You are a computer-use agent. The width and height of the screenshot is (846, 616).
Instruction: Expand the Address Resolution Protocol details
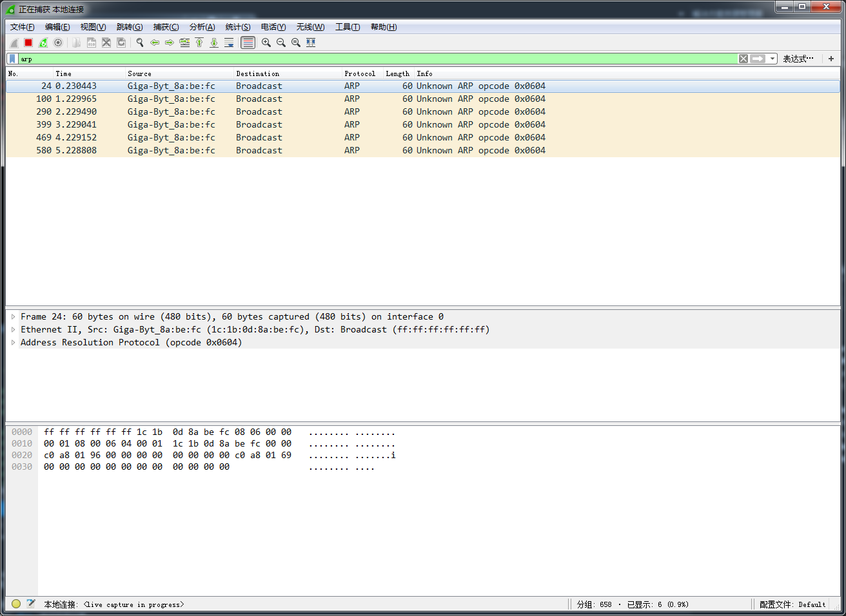(13, 342)
